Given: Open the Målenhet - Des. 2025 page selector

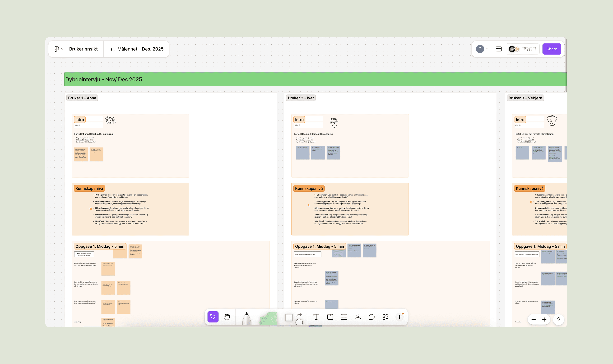Looking at the screenshot, I should click(x=136, y=49).
